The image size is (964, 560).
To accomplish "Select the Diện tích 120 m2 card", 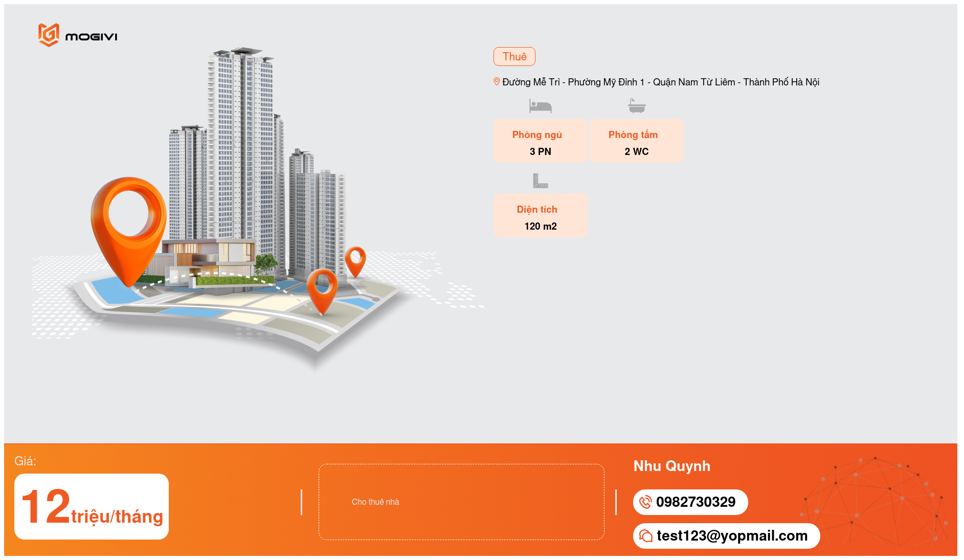I will pyautogui.click(x=540, y=215).
